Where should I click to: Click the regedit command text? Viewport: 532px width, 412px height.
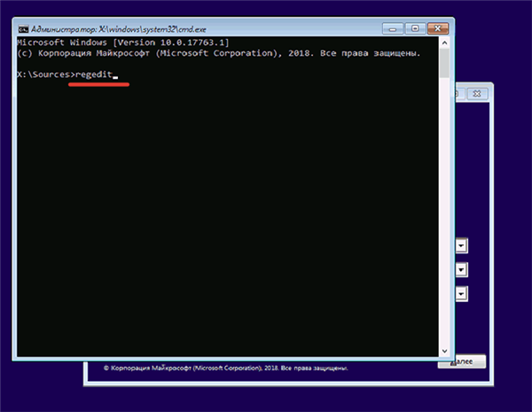(94, 74)
